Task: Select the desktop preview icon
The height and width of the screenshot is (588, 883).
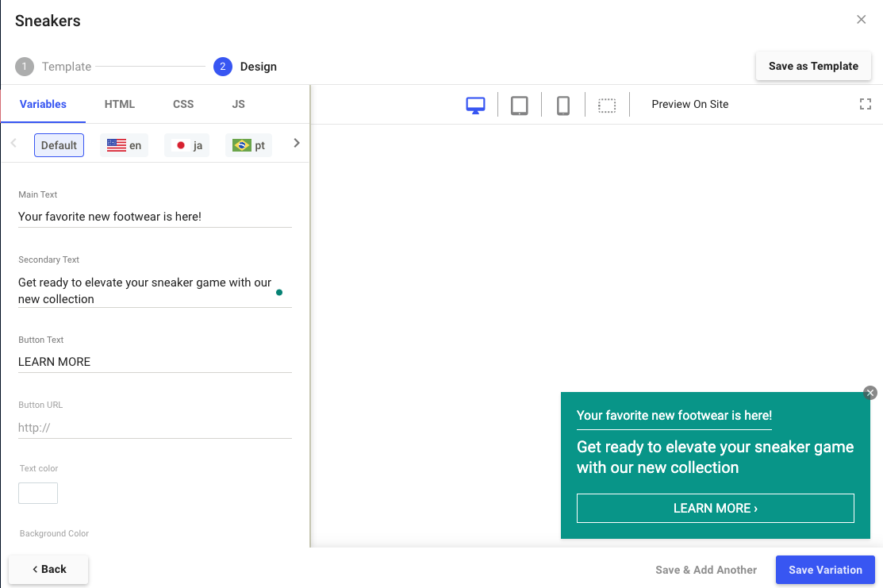Action: click(x=475, y=105)
